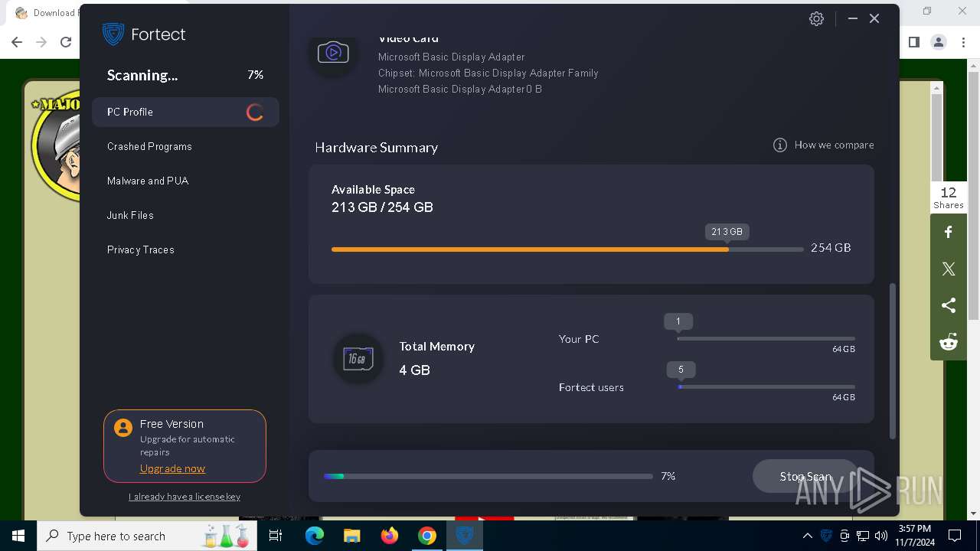Select Fortect app on the taskbar
This screenshot has height=551, width=980.
[x=465, y=536]
